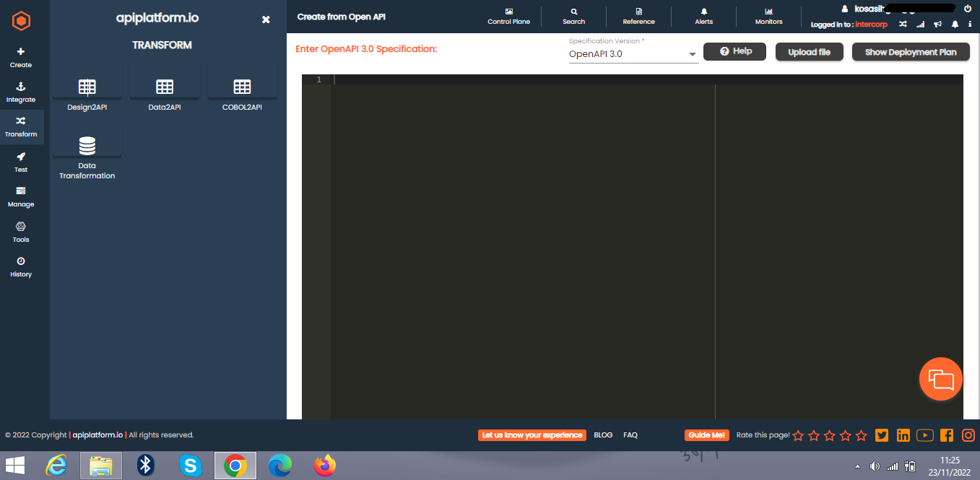This screenshot has height=480, width=980.
Task: Click the taskbar volume speaker icon
Action: click(x=875, y=466)
